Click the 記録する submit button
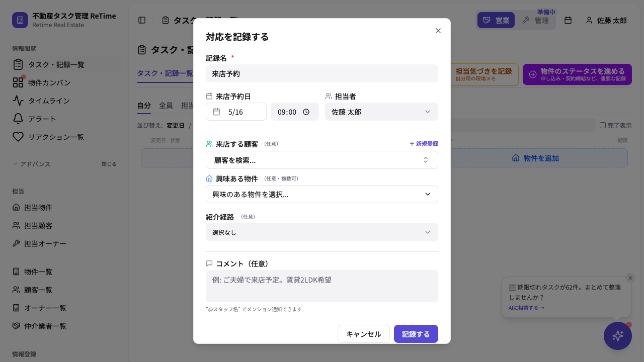Image resolution: width=644 pixels, height=362 pixels. [x=416, y=334]
